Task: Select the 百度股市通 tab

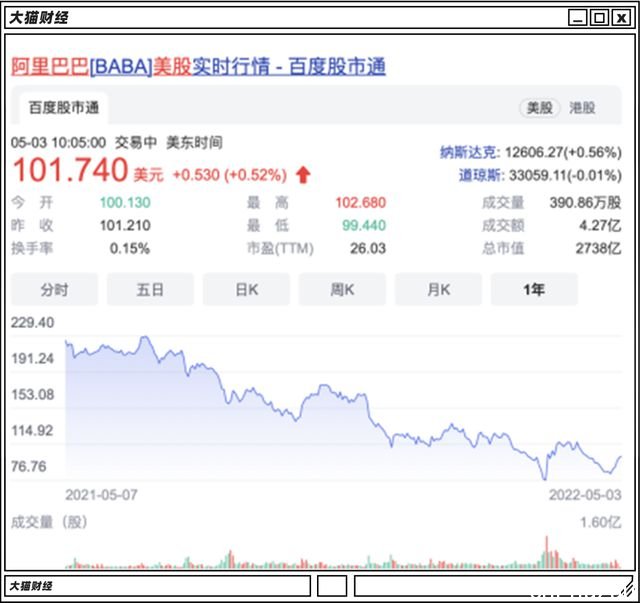Action: pos(64,108)
